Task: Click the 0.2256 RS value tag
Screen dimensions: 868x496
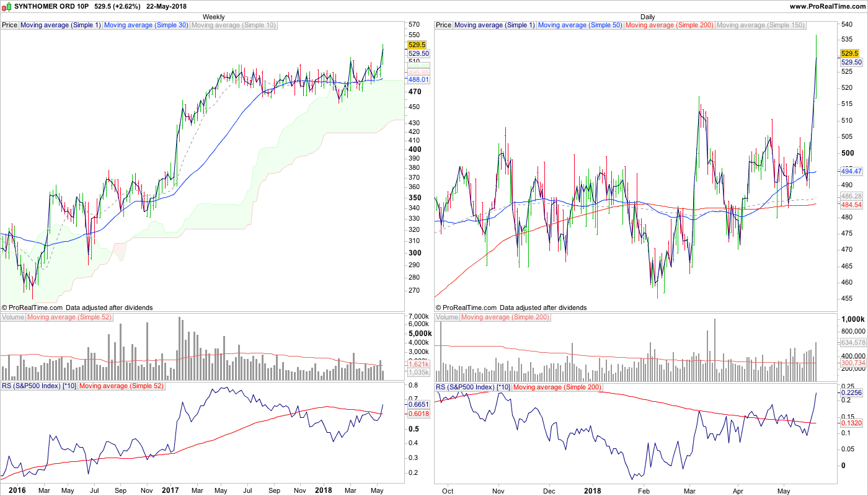Action: point(851,392)
